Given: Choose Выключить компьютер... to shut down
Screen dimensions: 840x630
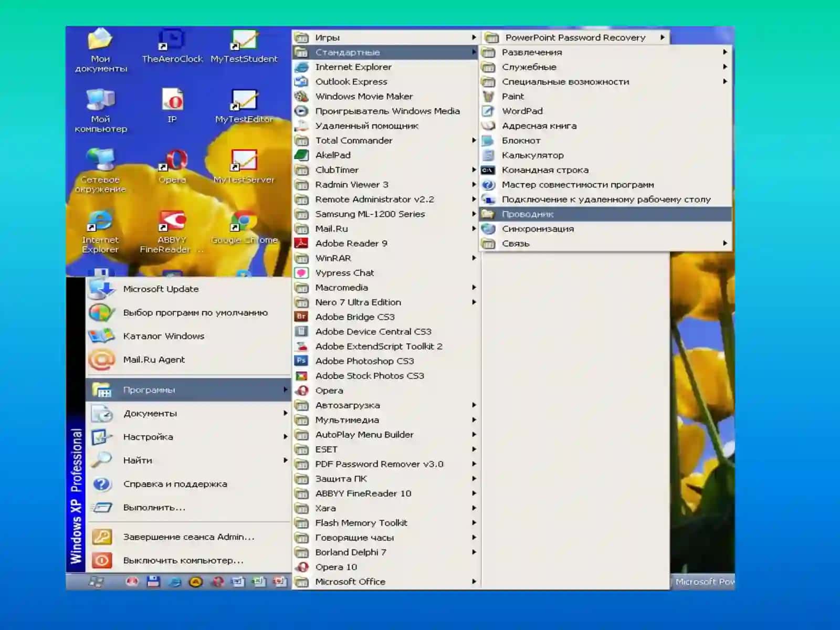Looking at the screenshot, I should point(188,561).
